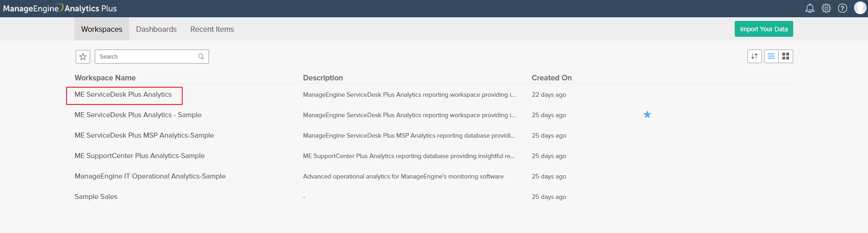The image size is (868, 233).
Task: Open the sort order options
Action: [755, 56]
